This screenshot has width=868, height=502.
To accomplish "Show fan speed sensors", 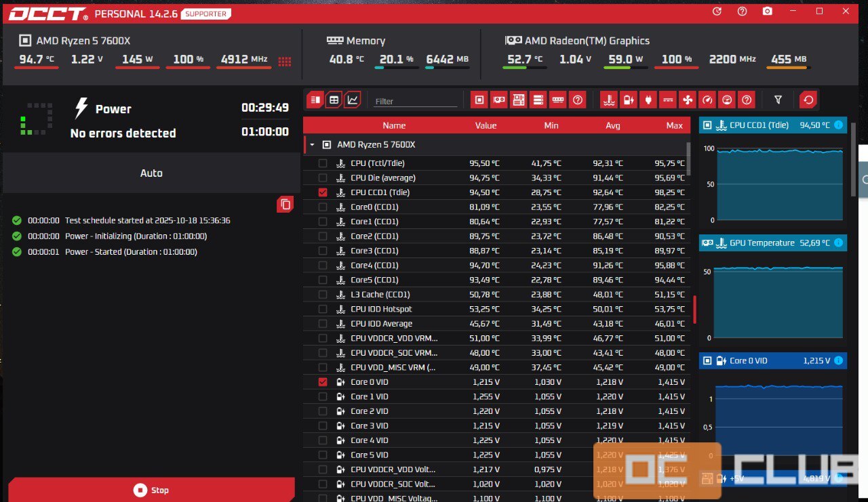I will coord(687,100).
